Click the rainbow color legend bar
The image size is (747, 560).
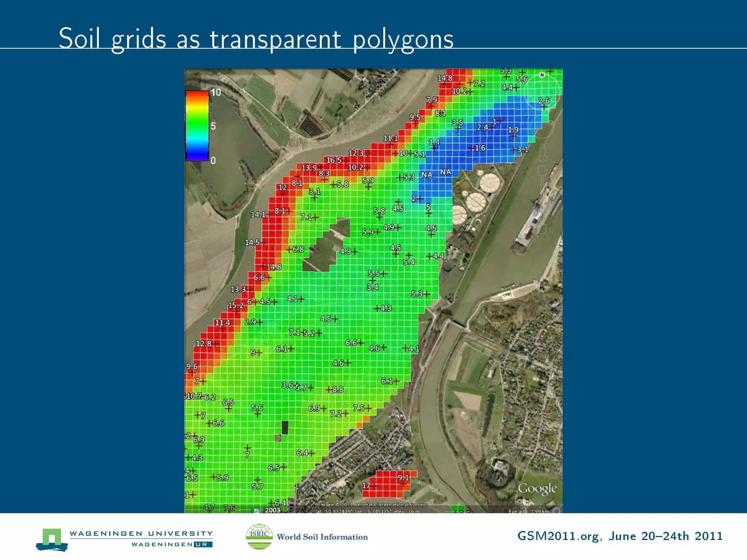pyautogui.click(x=197, y=126)
